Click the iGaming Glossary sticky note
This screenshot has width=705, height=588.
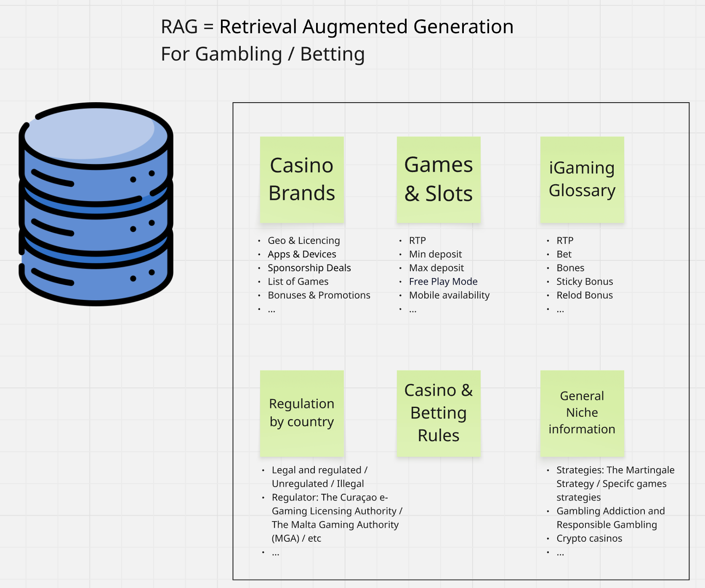pyautogui.click(x=582, y=180)
